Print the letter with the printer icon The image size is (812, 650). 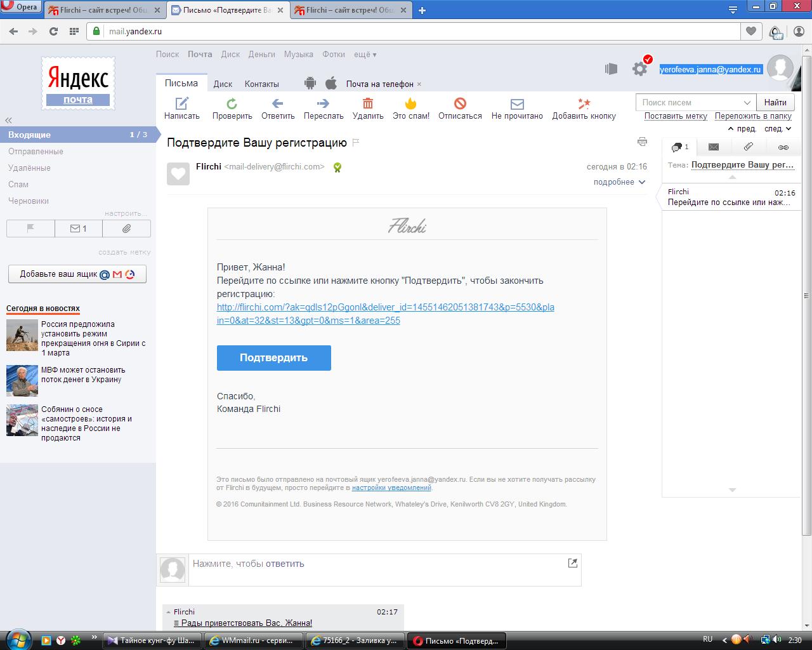point(642,142)
